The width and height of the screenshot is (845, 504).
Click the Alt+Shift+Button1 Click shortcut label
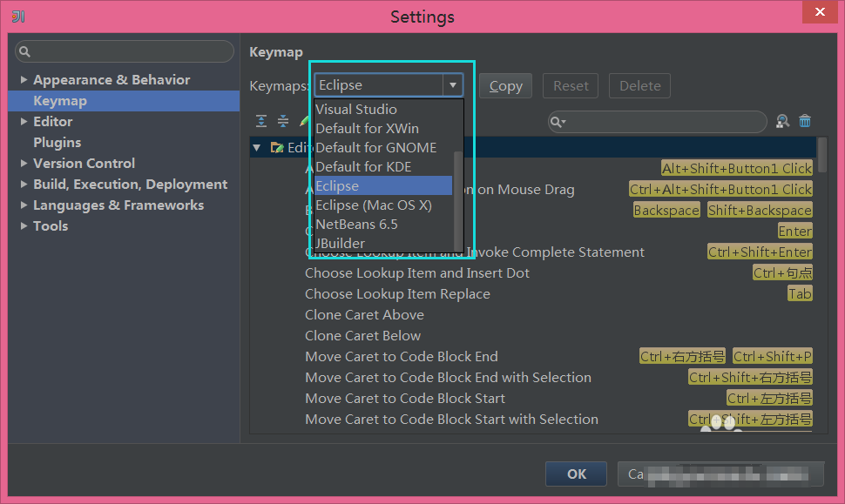(737, 169)
